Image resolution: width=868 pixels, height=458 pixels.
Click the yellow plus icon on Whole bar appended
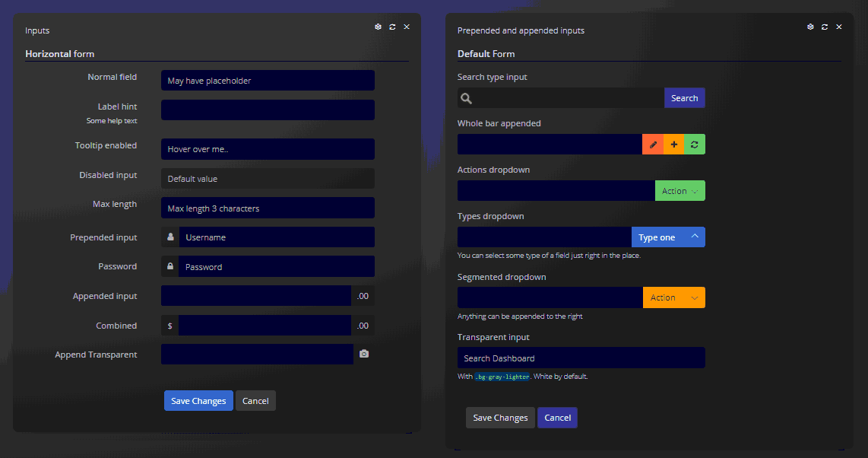(x=673, y=144)
